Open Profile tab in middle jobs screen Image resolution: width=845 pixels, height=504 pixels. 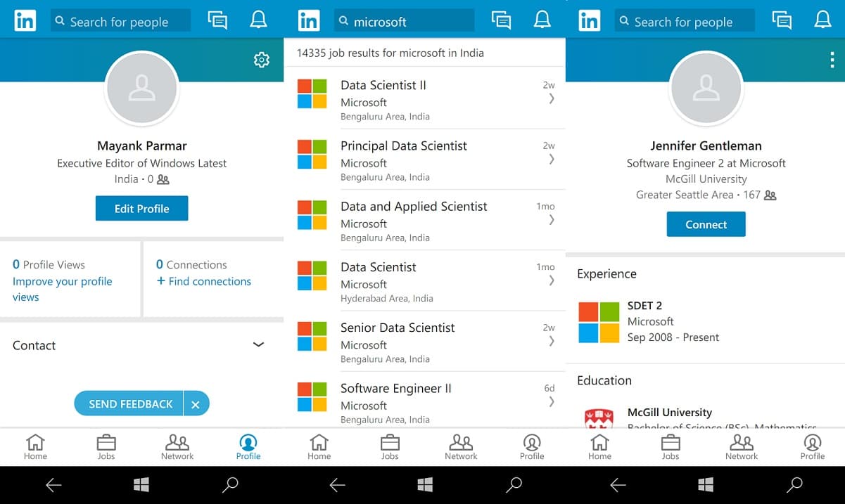(532, 447)
